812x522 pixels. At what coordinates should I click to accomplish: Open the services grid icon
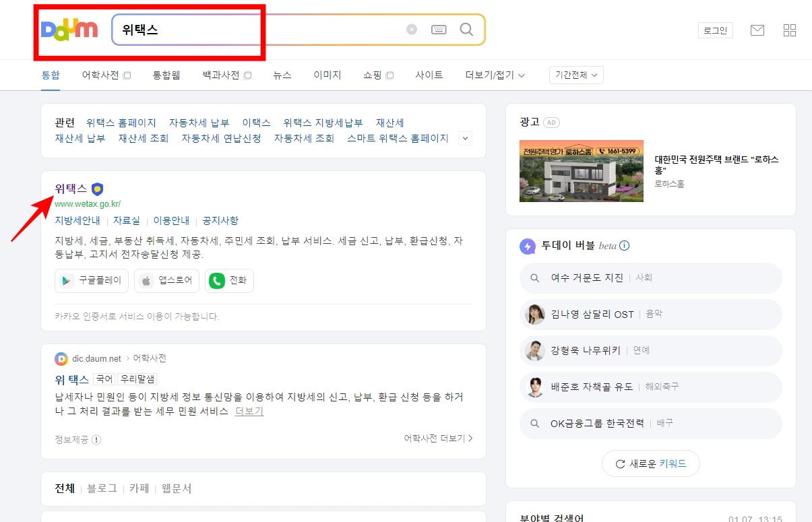click(x=790, y=30)
